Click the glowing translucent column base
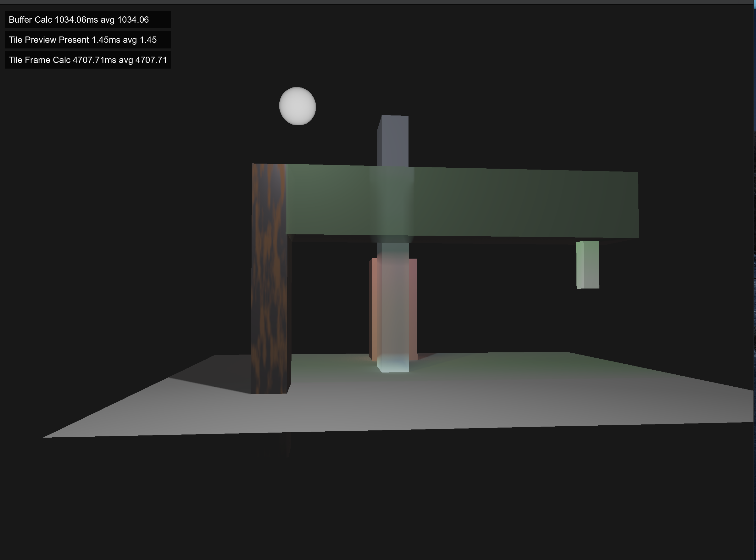This screenshot has height=560, width=756. tap(393, 364)
